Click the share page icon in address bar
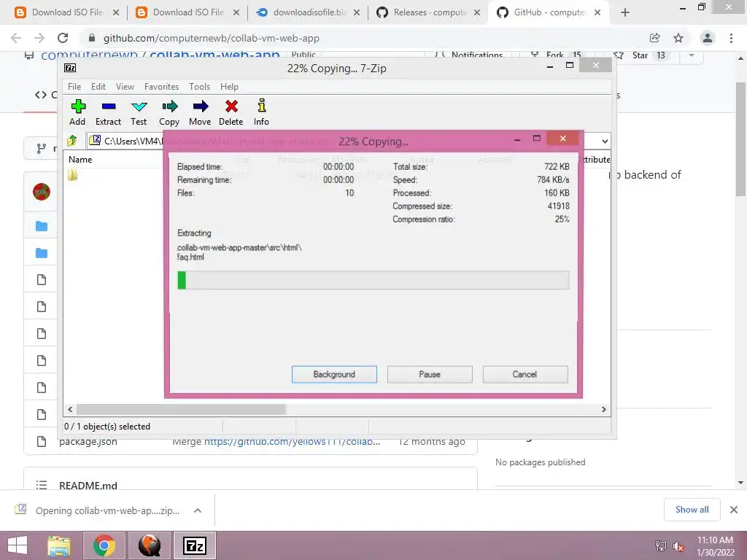Image resolution: width=747 pixels, height=560 pixels. click(x=654, y=38)
